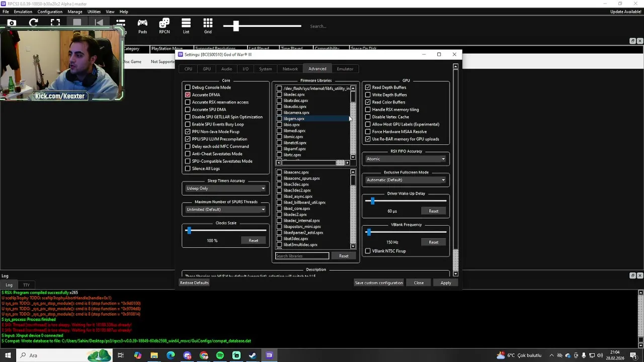The height and width of the screenshot is (362, 644).
Task: Reset the Clocks Scale value
Action: 254,240
